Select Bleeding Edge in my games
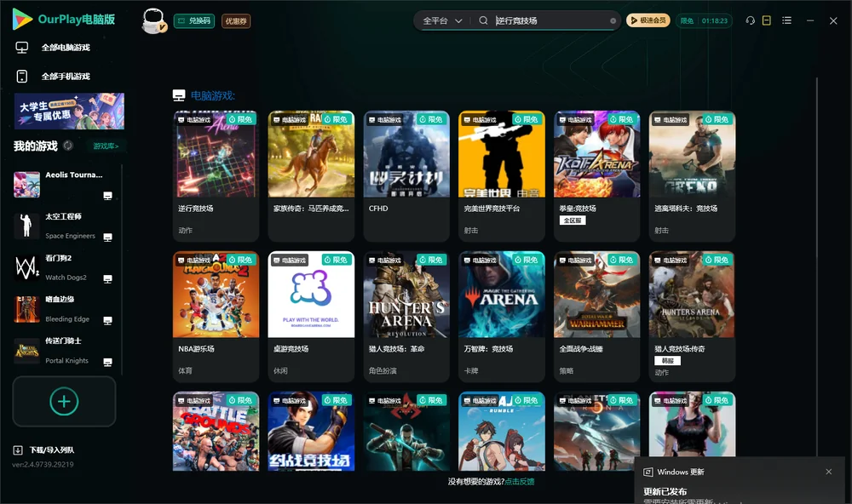Screen dimensions: 852x504 (x=64, y=309)
